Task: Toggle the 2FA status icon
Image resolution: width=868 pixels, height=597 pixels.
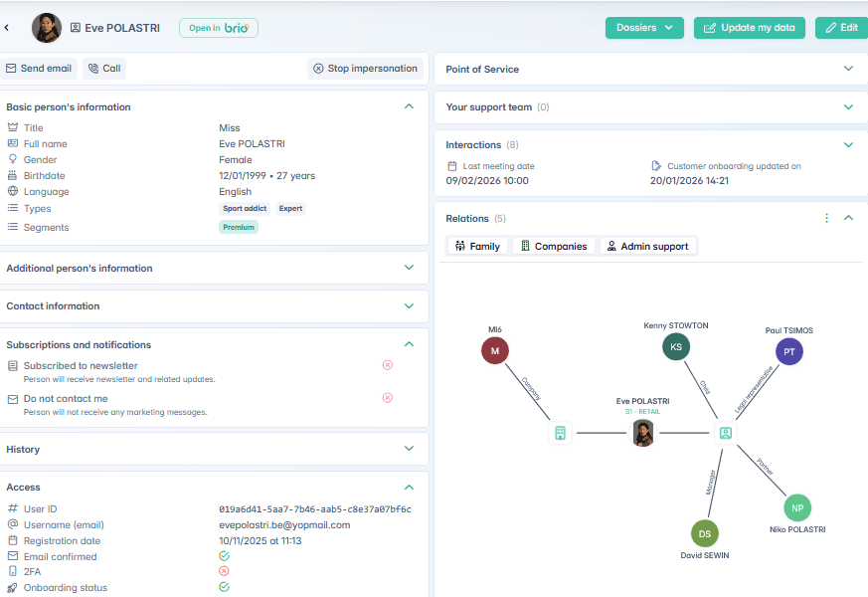Action: click(224, 571)
